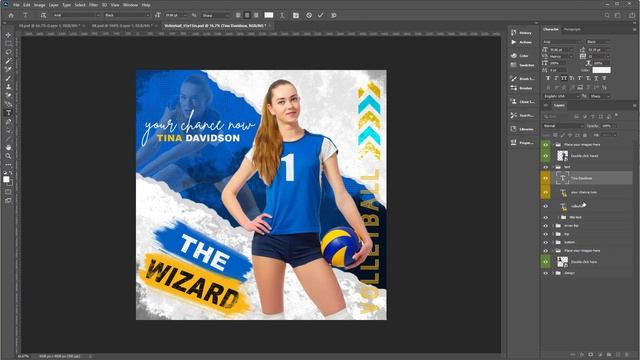Image resolution: width=640 pixels, height=360 pixels.
Task: Open the History panel
Action: pyautogui.click(x=522, y=33)
